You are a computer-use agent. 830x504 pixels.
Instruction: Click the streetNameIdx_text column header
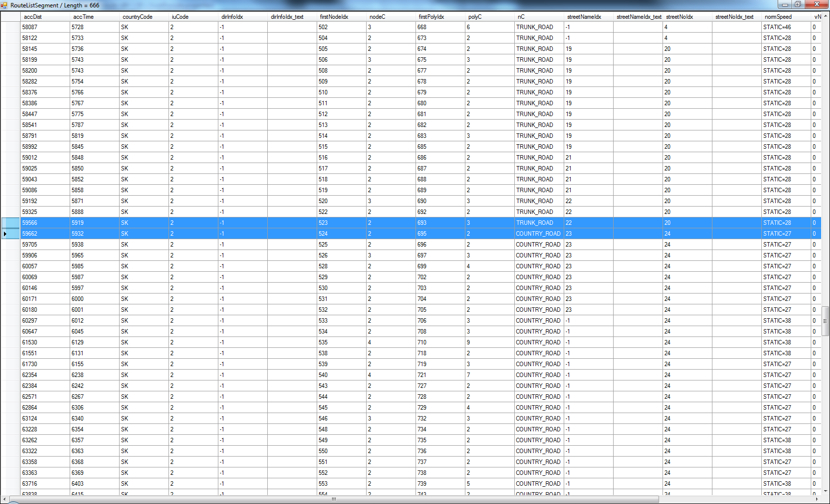point(638,17)
